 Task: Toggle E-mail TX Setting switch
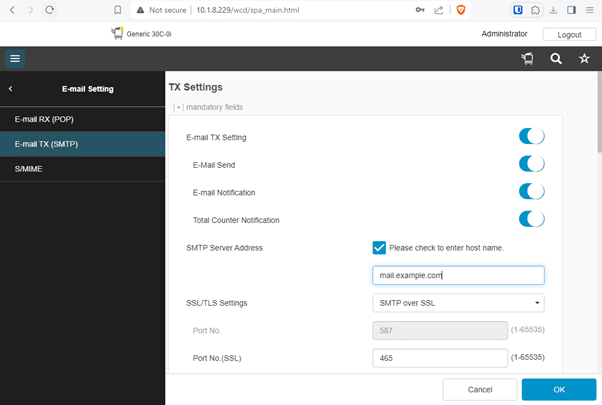pyautogui.click(x=532, y=136)
